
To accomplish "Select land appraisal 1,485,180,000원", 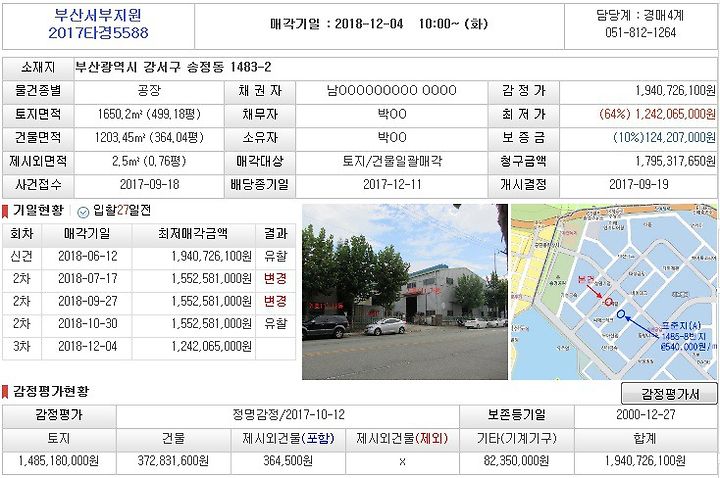I will tap(58, 461).
